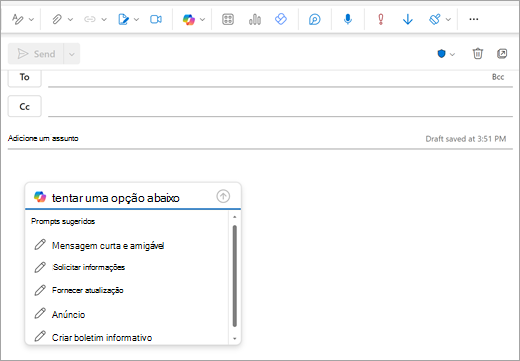The image size is (520, 361).
Task: Click the format painter brush icon
Action: pos(435,19)
